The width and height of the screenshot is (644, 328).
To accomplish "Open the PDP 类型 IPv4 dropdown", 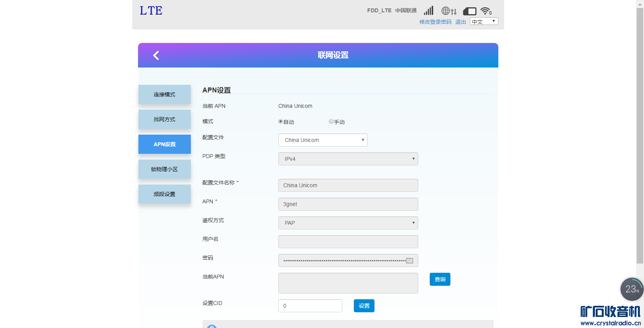I will pos(348,159).
